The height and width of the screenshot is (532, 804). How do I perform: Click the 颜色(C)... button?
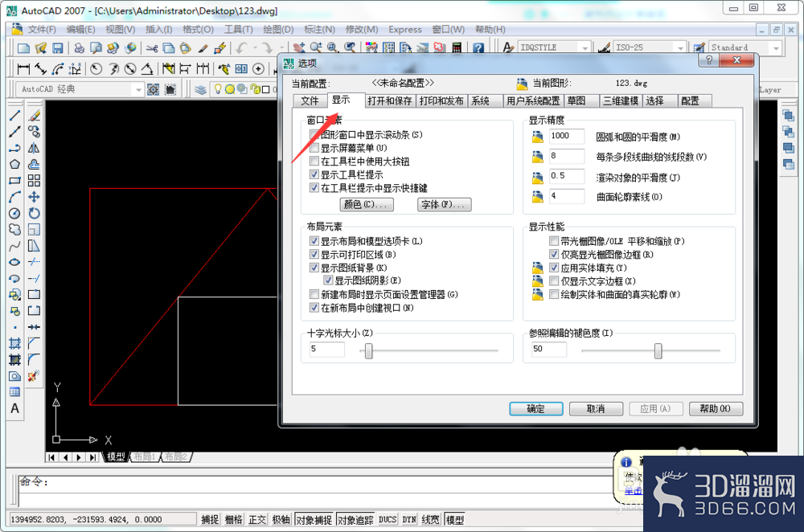point(367,204)
